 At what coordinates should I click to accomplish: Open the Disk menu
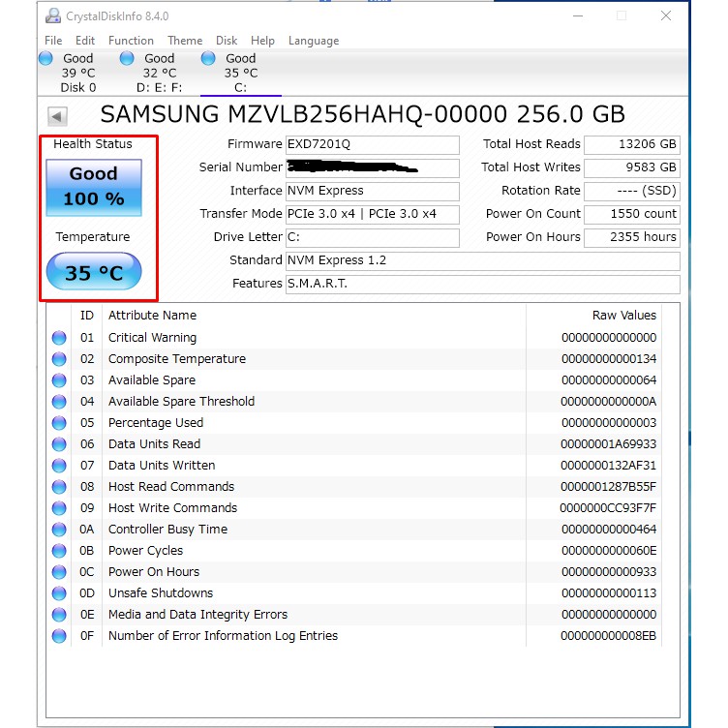coord(227,41)
